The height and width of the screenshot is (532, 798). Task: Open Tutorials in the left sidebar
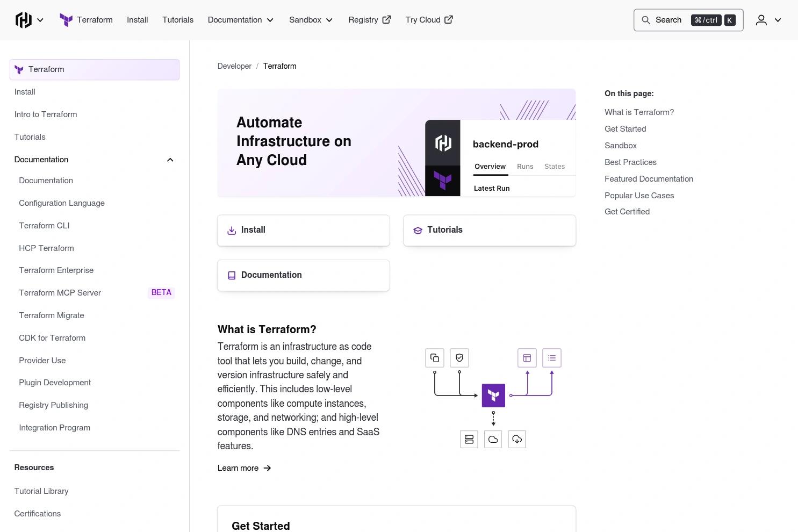pyautogui.click(x=30, y=137)
